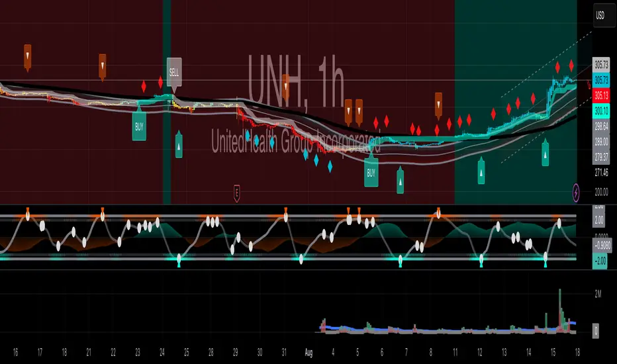Select orange down-arrow marker above date 21
The image size is (617, 364).
click(103, 67)
